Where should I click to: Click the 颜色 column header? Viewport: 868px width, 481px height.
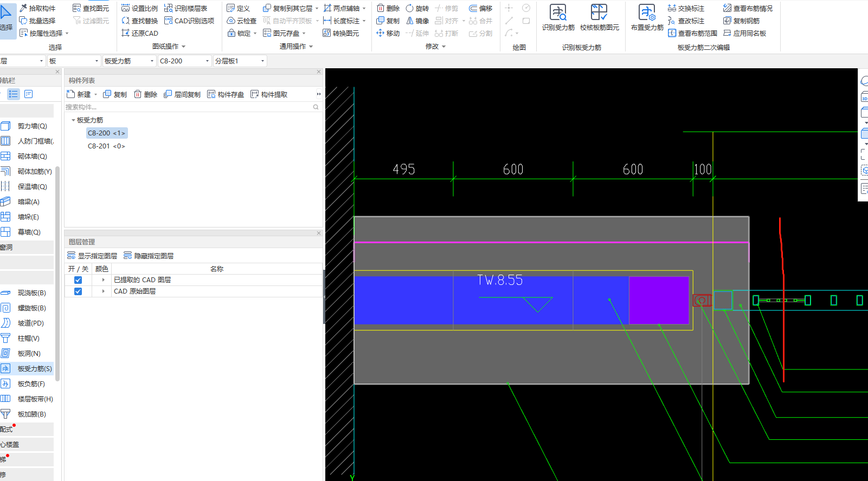pyautogui.click(x=102, y=269)
